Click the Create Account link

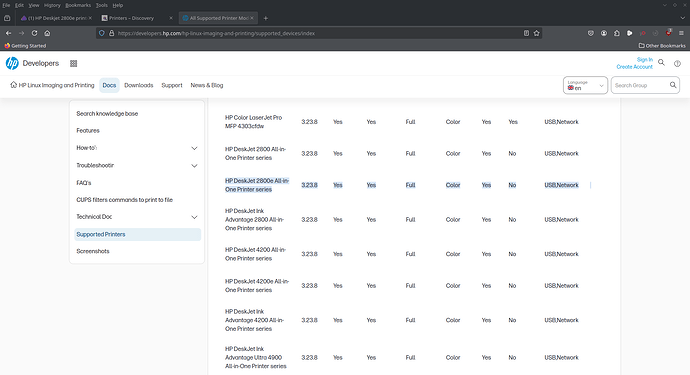tap(634, 67)
